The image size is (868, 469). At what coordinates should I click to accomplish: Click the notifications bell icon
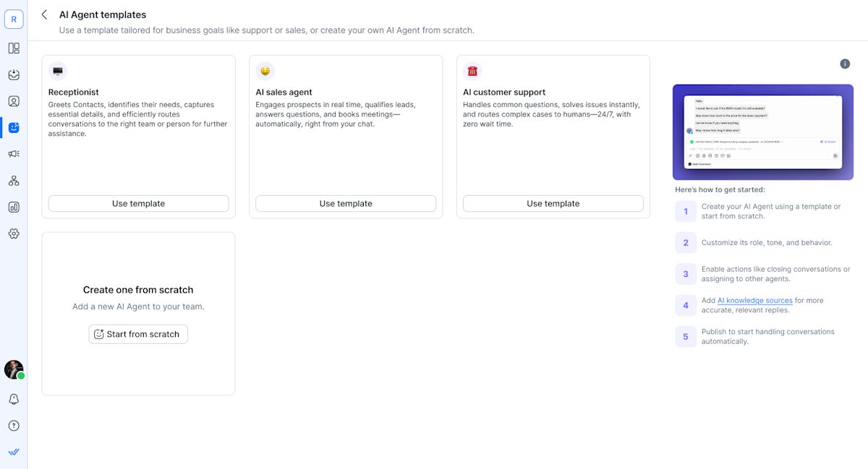pos(14,398)
